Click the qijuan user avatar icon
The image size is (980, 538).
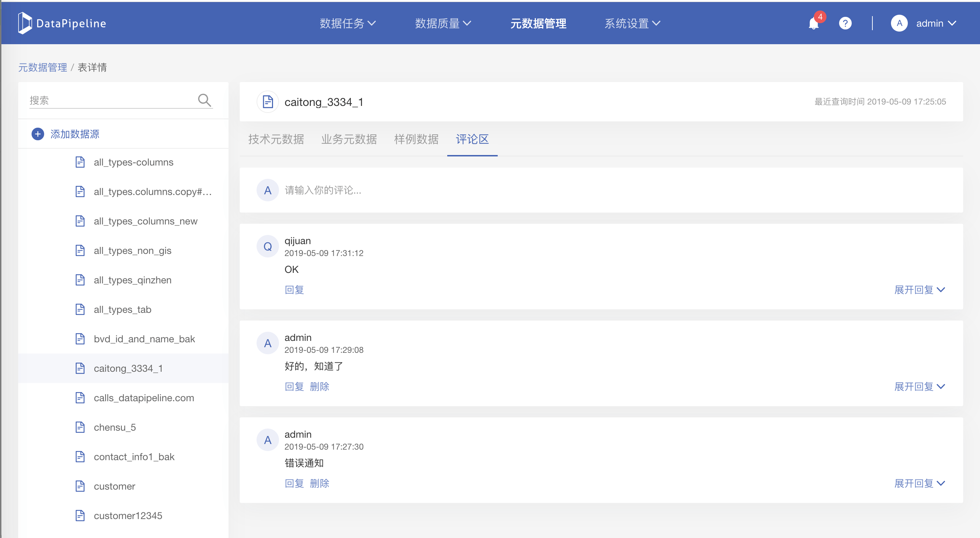pyautogui.click(x=268, y=246)
